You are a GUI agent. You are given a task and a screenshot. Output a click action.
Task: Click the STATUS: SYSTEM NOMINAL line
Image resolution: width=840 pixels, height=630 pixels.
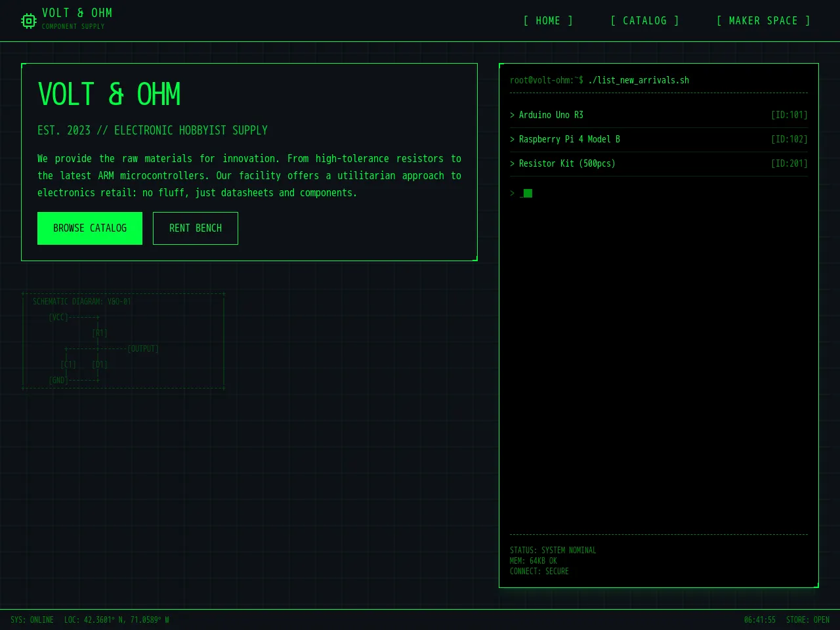pyautogui.click(x=553, y=551)
